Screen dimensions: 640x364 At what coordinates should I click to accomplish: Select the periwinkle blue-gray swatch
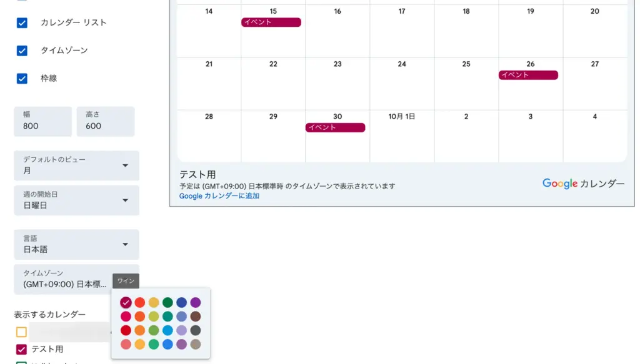pos(182,317)
